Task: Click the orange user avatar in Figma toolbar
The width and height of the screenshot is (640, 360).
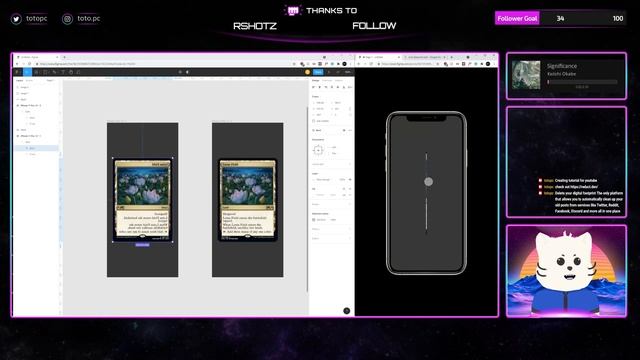Action: coord(307,72)
